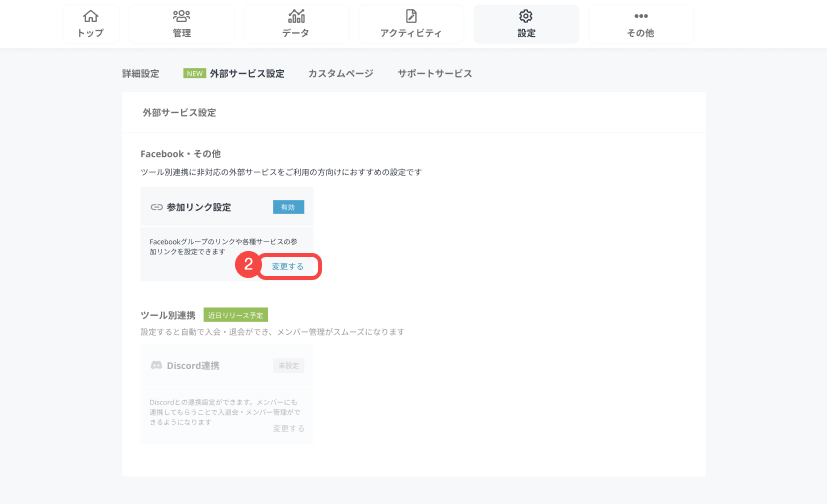827x504 pixels.
Task: Click the green 近日リリース予定 label
Action: tap(235, 314)
